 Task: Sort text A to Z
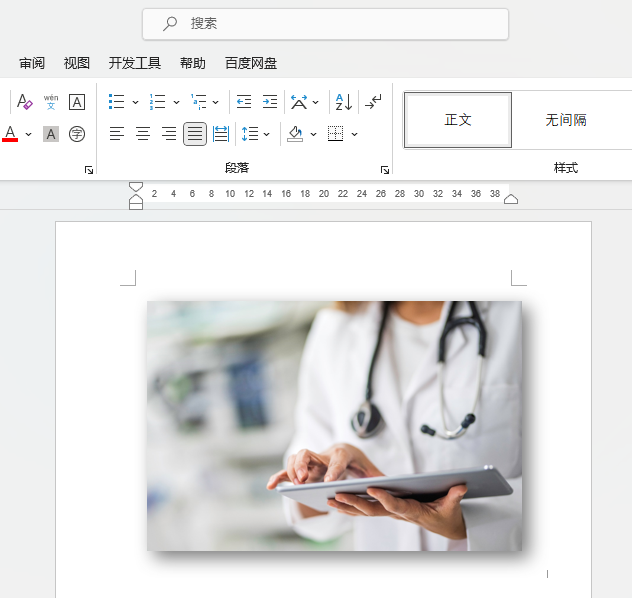344,102
